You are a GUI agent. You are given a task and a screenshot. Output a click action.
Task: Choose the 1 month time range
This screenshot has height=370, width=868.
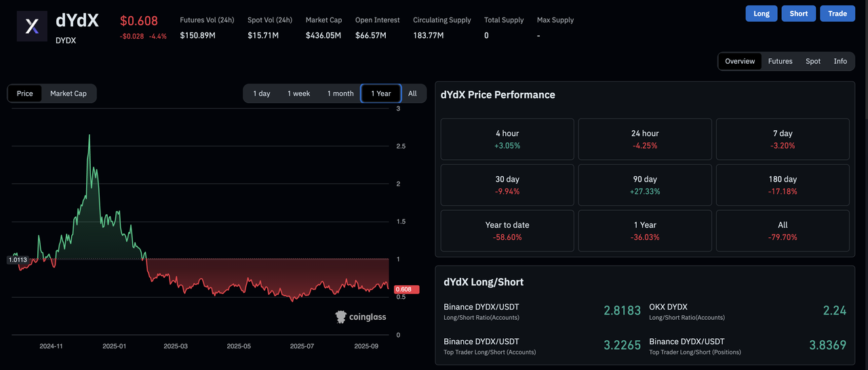pyautogui.click(x=340, y=94)
